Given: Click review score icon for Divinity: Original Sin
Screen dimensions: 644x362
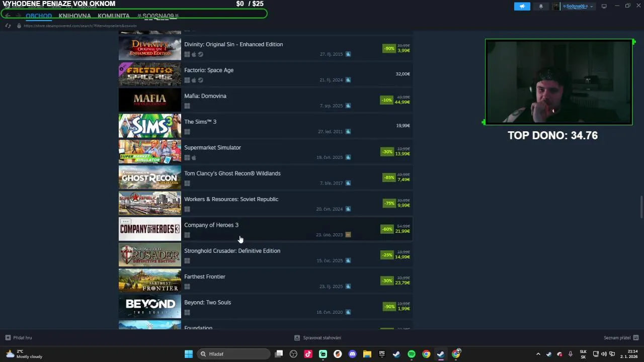Looking at the screenshot, I should coord(348,54).
